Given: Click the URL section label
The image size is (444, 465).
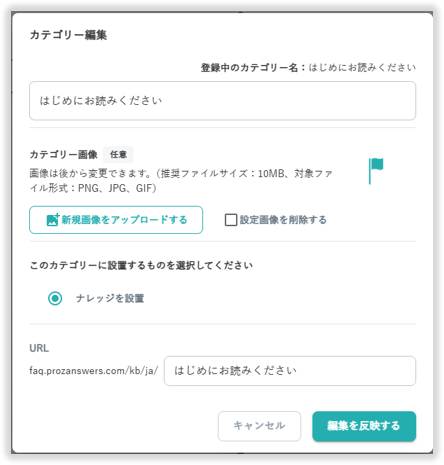Looking at the screenshot, I should 39,348.
